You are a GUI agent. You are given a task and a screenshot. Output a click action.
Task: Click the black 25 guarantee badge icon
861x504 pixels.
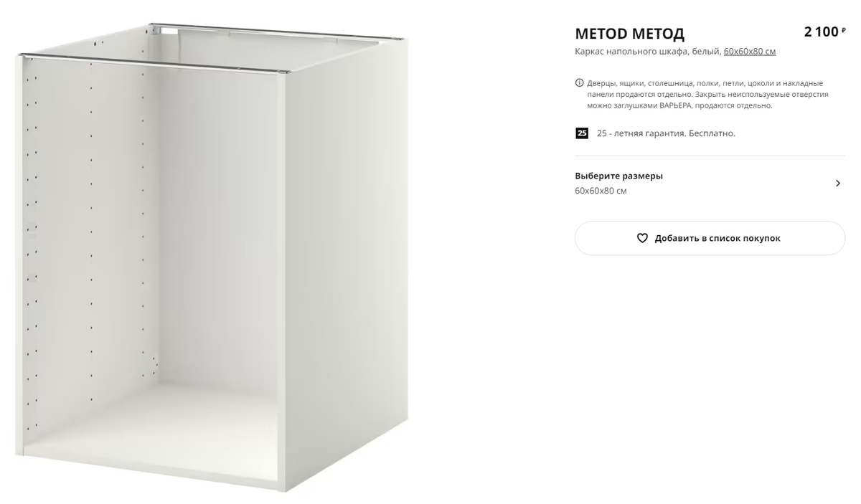582,133
